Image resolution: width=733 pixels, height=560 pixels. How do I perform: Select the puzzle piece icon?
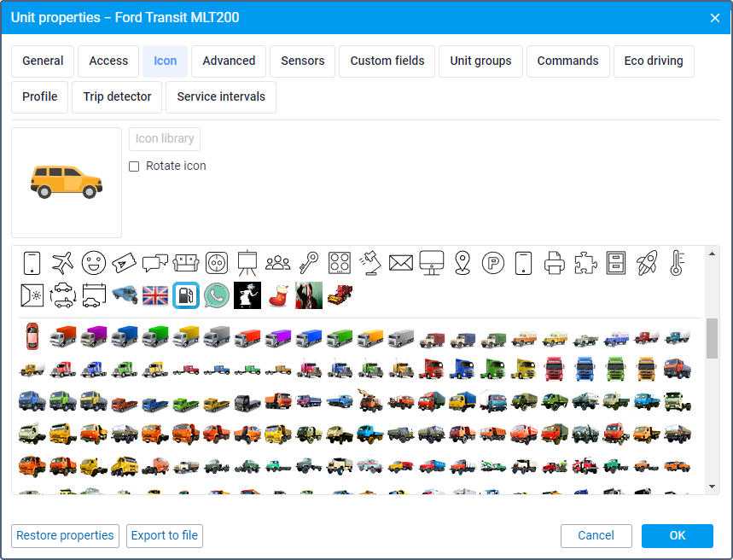(x=585, y=262)
